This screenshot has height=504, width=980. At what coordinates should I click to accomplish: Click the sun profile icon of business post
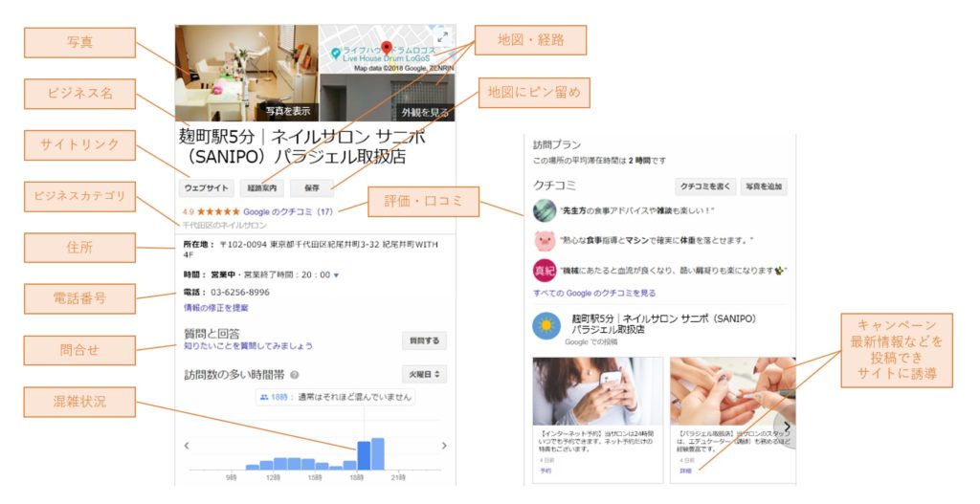tap(546, 326)
